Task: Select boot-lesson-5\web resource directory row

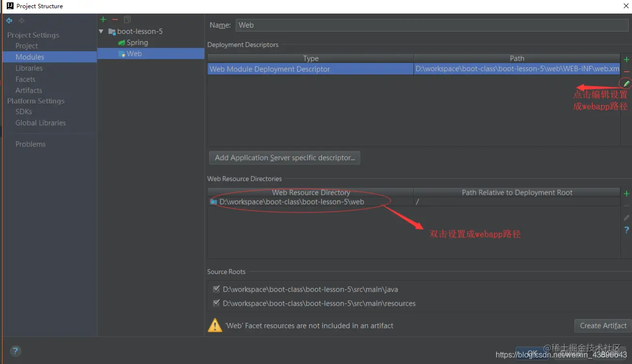Action: click(x=310, y=202)
